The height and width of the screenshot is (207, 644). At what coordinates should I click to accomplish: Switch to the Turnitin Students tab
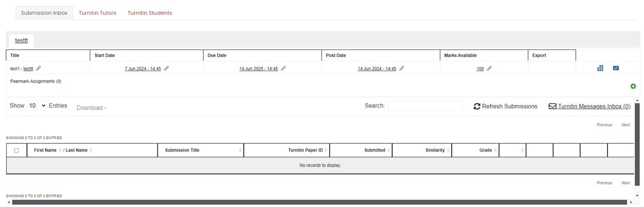(x=150, y=13)
